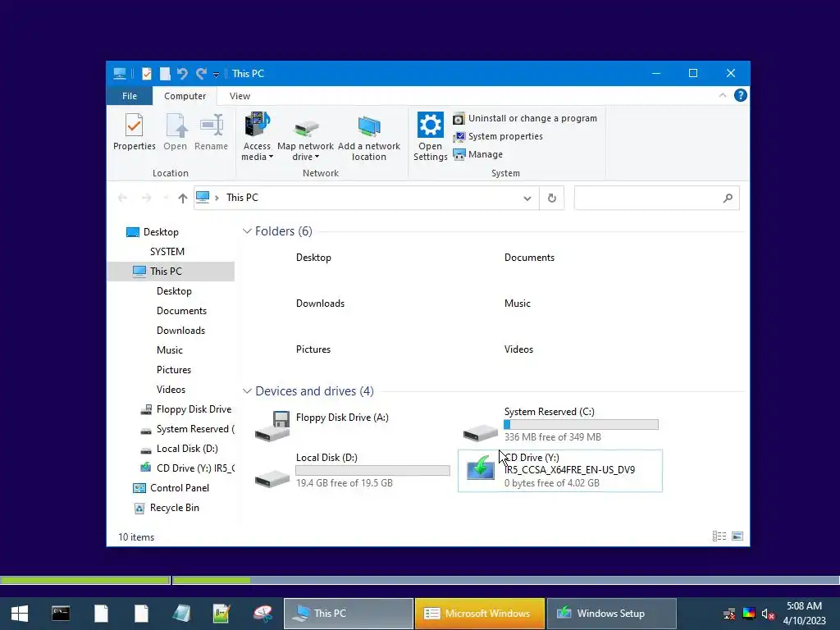Select Pictures in the navigation tree
This screenshot has width=840, height=630.
coord(174,370)
